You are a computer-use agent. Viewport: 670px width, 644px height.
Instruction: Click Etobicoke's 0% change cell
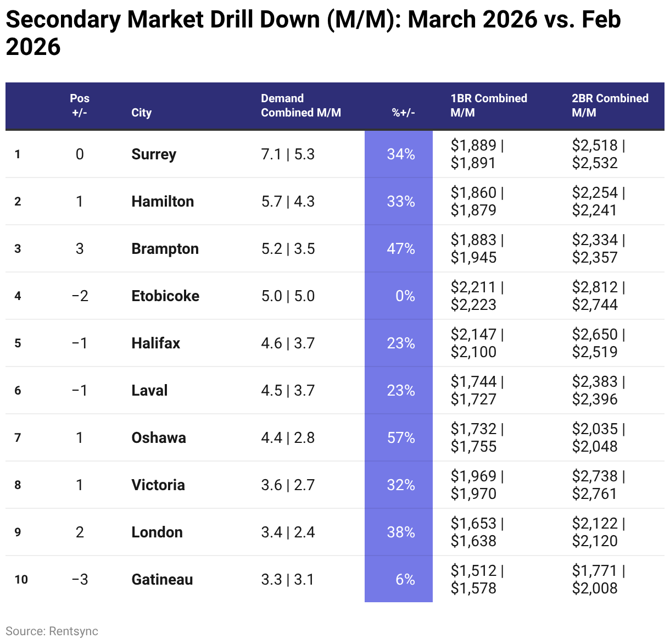[405, 296]
